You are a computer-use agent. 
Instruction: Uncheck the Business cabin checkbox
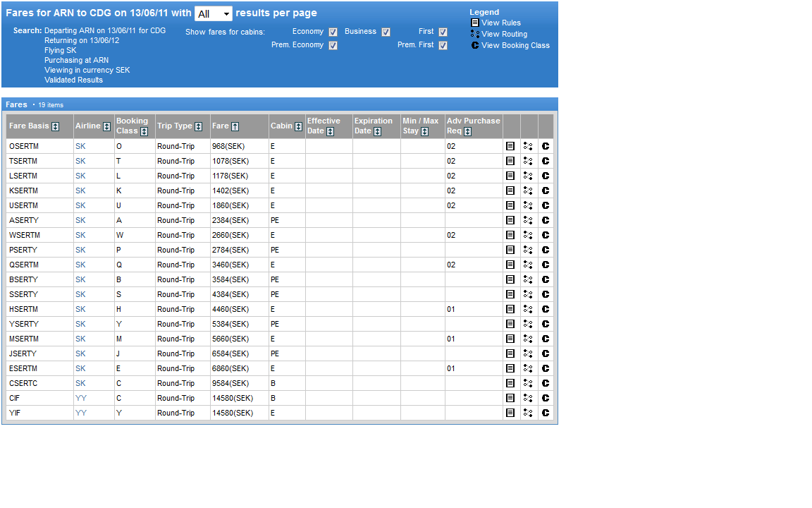(x=386, y=32)
